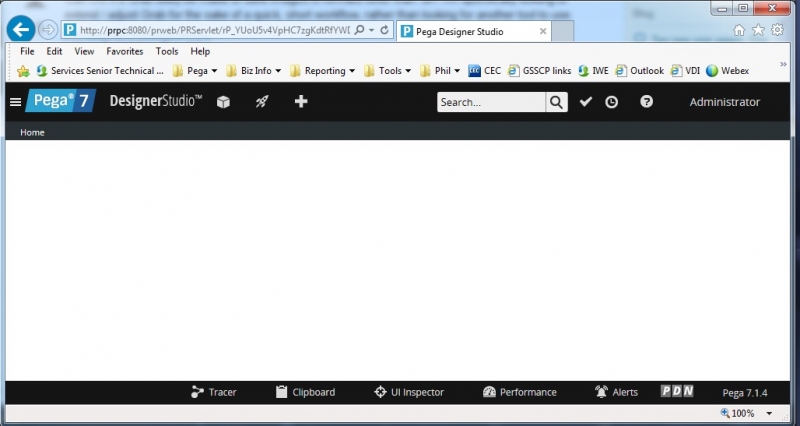The width and height of the screenshot is (800, 426).
Task: Open the Favorites star icon at top right
Action: click(x=758, y=30)
